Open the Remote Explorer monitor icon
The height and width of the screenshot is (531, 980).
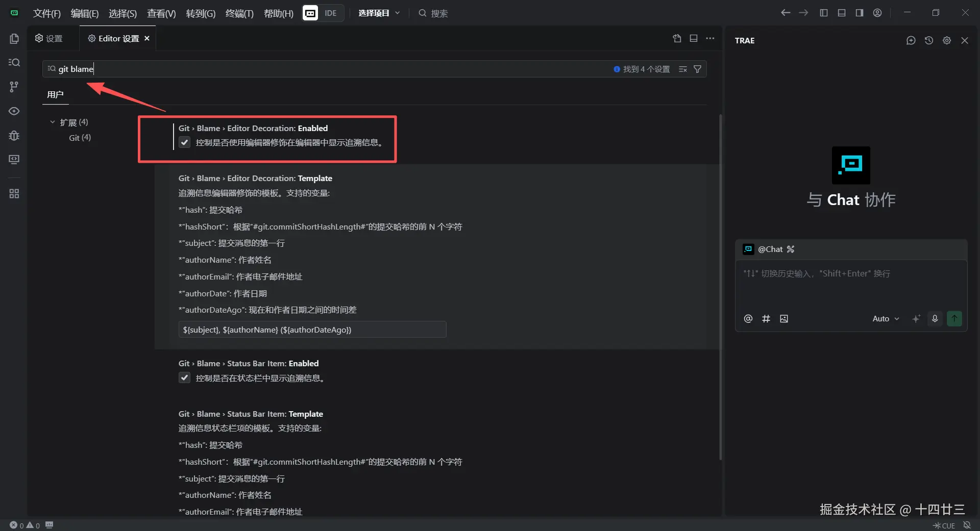tap(14, 160)
